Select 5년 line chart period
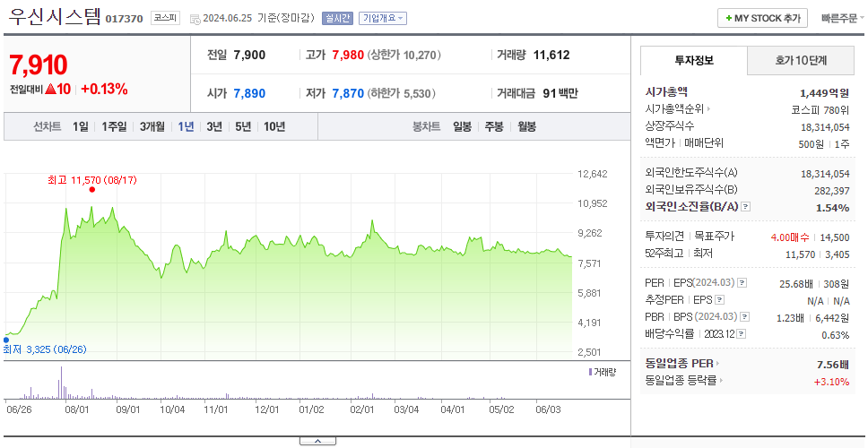This screenshot has width=868, height=448. [243, 126]
